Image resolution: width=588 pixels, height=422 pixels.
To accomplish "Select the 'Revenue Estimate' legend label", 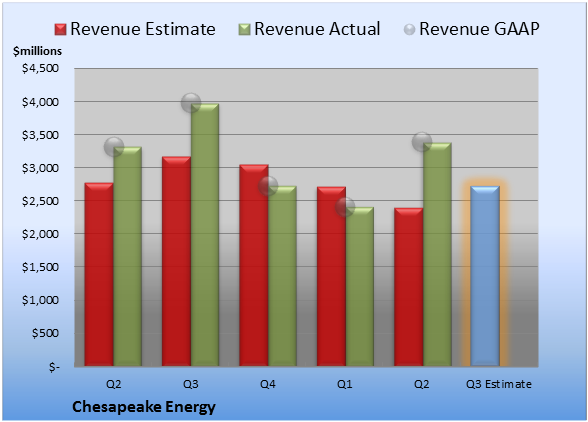I will point(143,29).
